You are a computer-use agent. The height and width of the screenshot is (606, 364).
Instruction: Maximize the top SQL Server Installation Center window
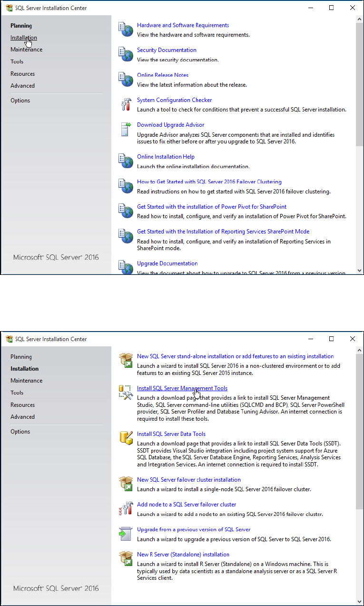[332, 8]
